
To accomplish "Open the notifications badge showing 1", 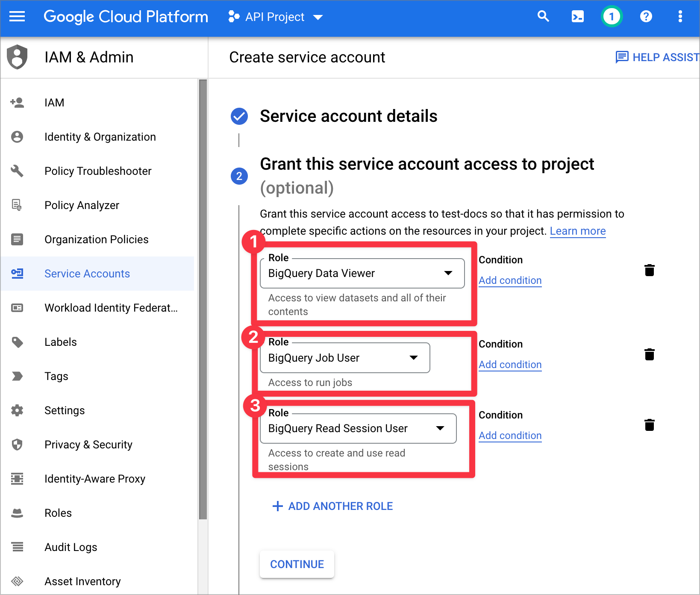I will pos(612,17).
